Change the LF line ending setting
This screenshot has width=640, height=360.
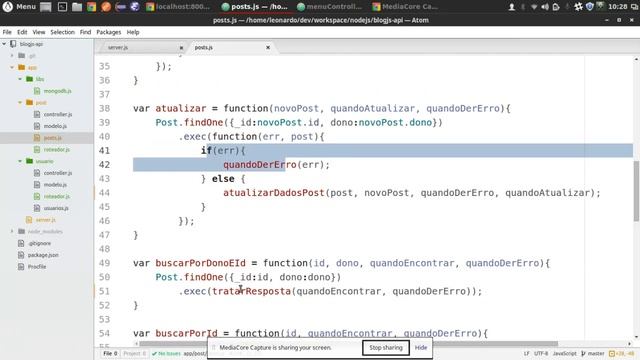[526, 353]
